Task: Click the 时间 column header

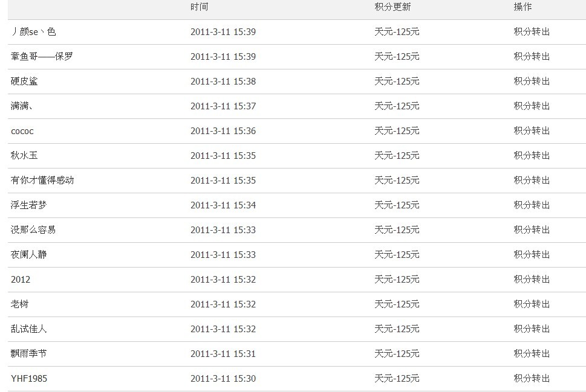Action: pos(199,7)
